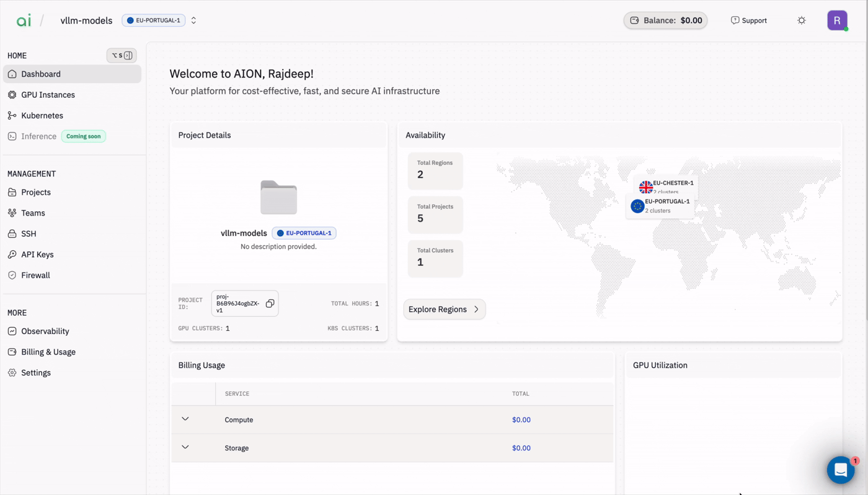The image size is (868, 495).
Task: Toggle light/dark theme sun icon
Action: [x=802, y=20]
